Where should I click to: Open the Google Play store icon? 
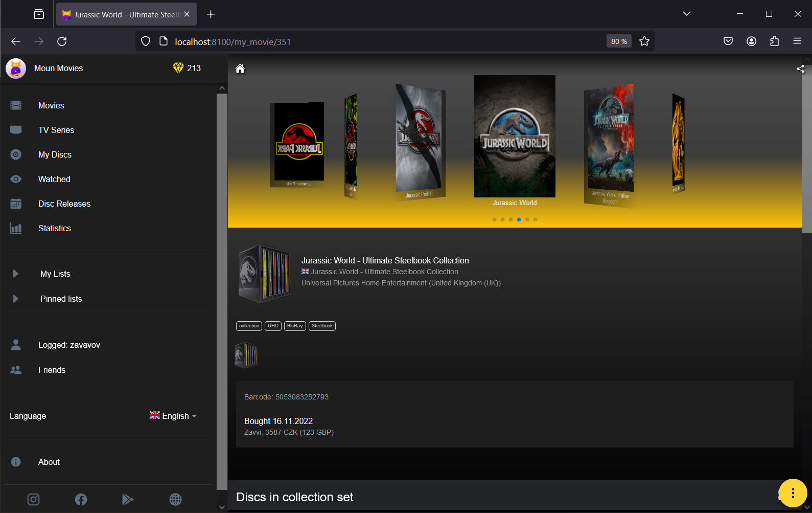(128, 499)
